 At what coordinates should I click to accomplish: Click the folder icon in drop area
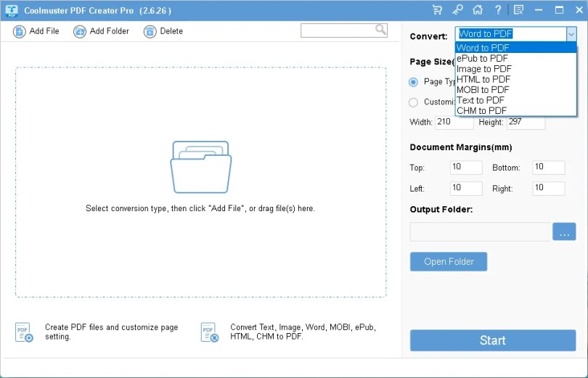pos(201,167)
